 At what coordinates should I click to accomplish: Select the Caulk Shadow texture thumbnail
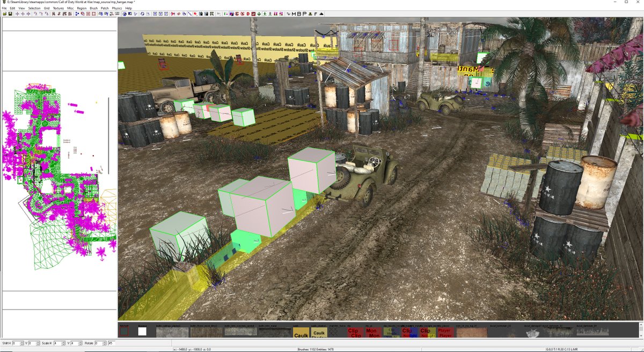tap(319, 333)
